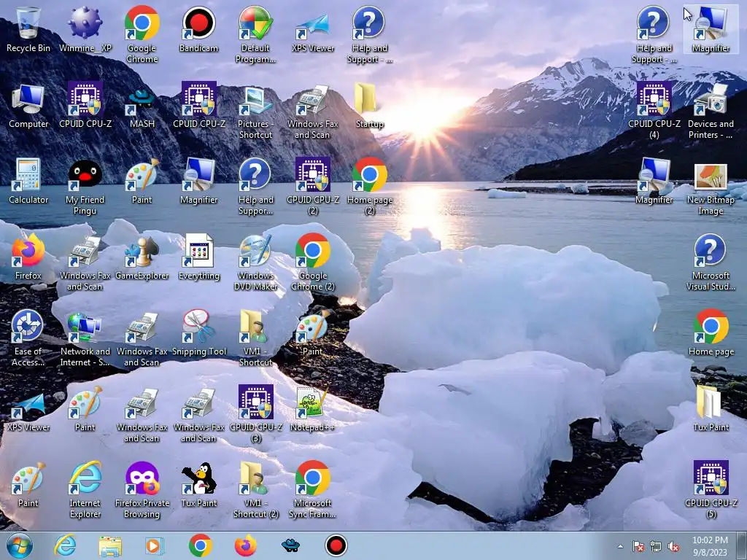Launch Google Chrome from the taskbar

click(200, 545)
